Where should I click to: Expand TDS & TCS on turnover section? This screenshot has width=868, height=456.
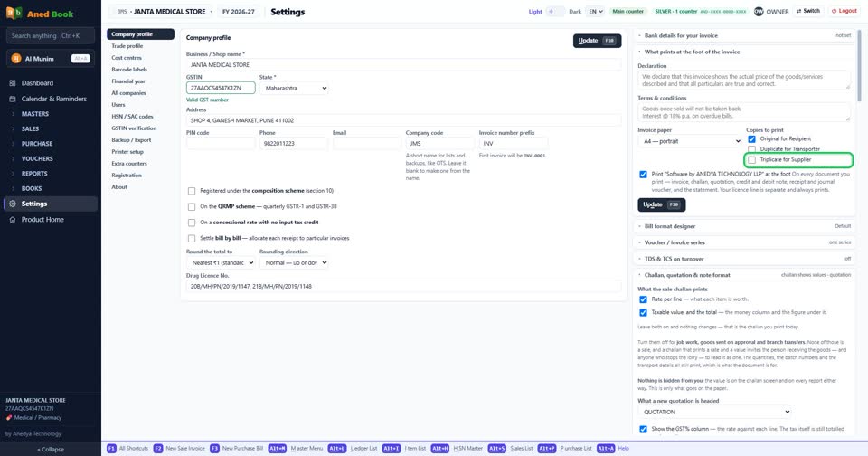click(x=744, y=259)
